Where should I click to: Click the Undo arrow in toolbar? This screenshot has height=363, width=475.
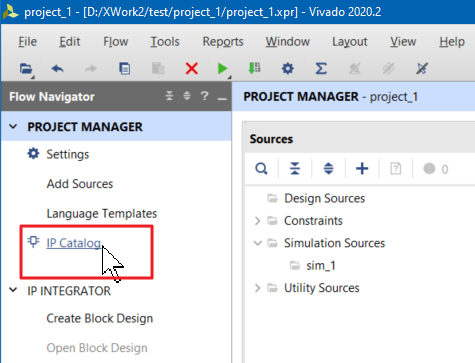58,69
